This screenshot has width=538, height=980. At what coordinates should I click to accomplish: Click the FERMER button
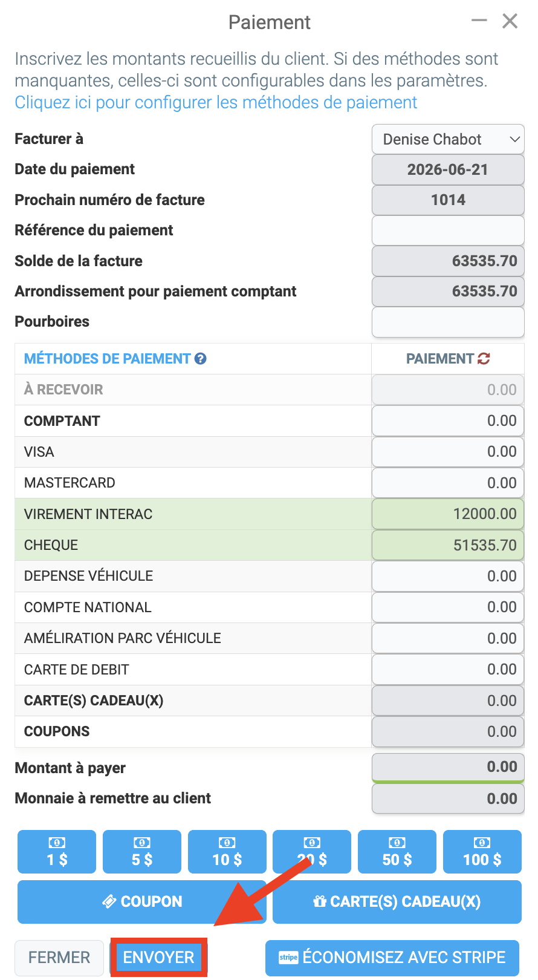click(x=59, y=958)
